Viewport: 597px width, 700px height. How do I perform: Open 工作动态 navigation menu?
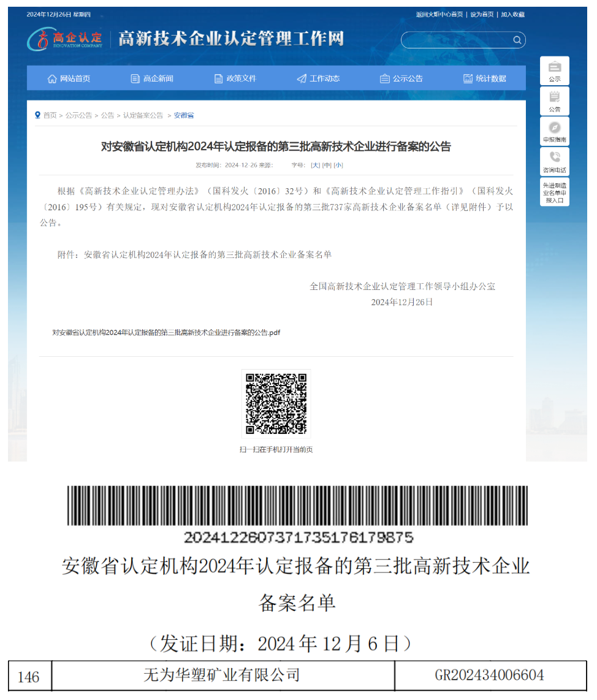coord(318,78)
